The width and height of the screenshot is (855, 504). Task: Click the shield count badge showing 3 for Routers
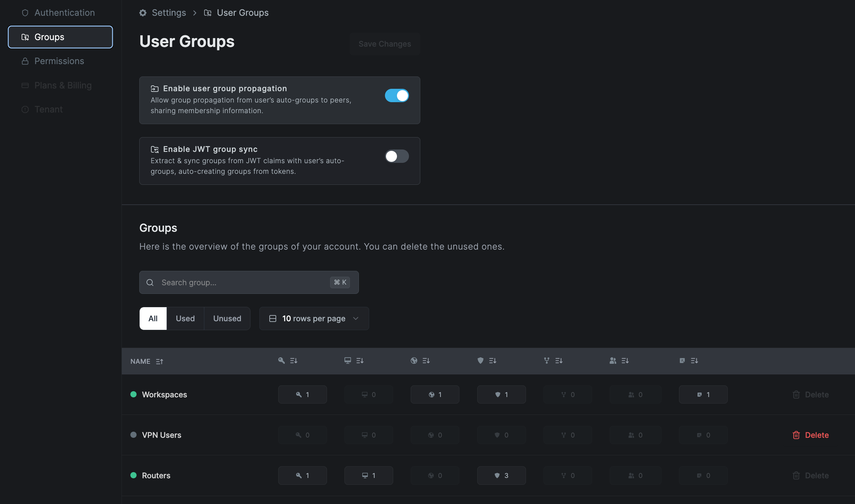pyautogui.click(x=501, y=475)
